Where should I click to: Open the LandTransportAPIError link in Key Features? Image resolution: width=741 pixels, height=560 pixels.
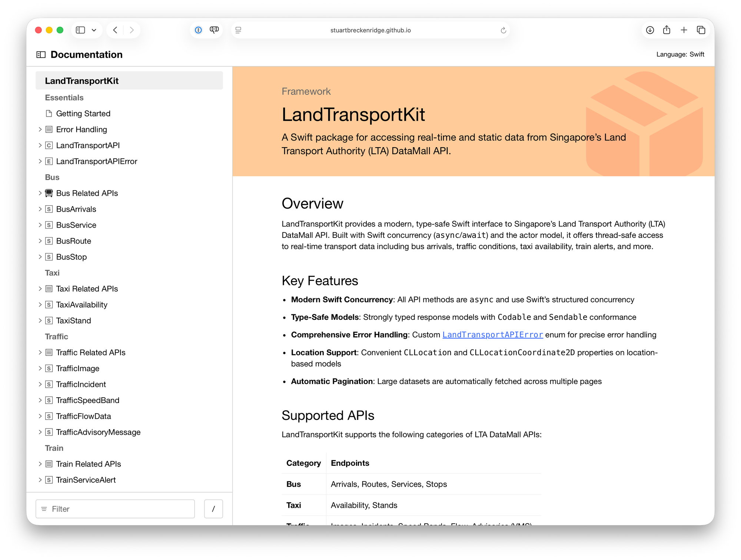pyautogui.click(x=492, y=335)
